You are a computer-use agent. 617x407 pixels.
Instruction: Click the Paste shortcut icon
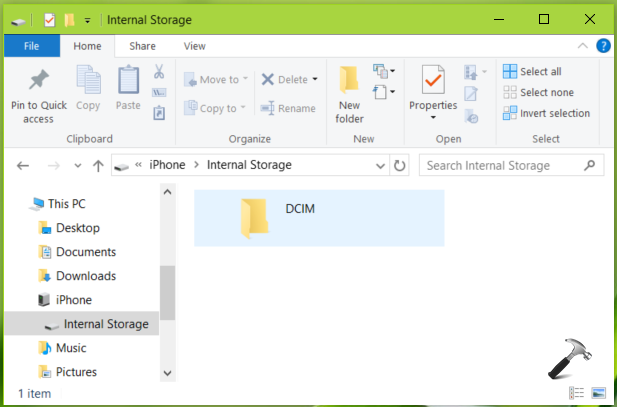pyautogui.click(x=159, y=113)
